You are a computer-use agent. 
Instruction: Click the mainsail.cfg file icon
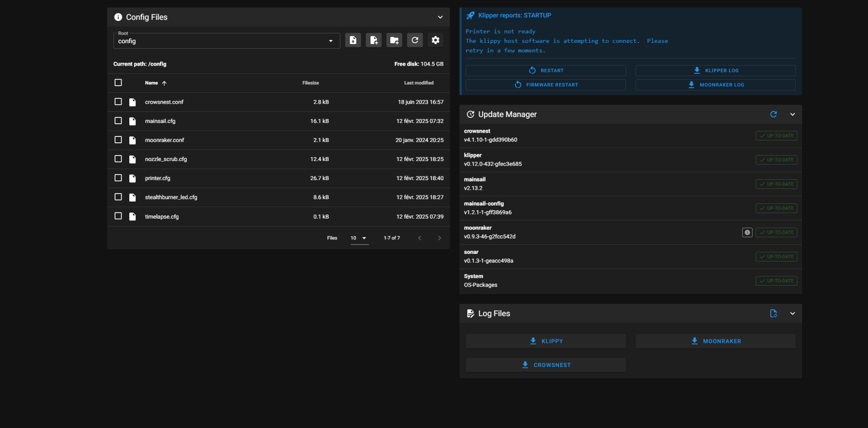pos(132,121)
